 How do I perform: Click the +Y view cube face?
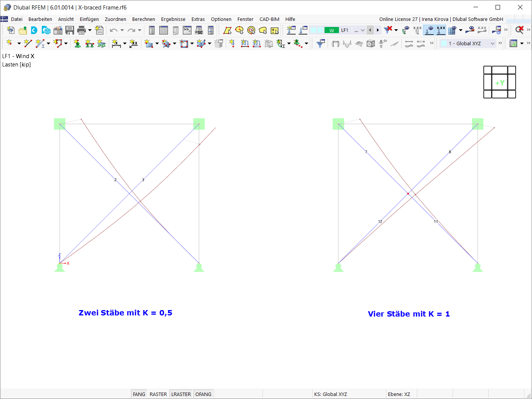(500, 82)
